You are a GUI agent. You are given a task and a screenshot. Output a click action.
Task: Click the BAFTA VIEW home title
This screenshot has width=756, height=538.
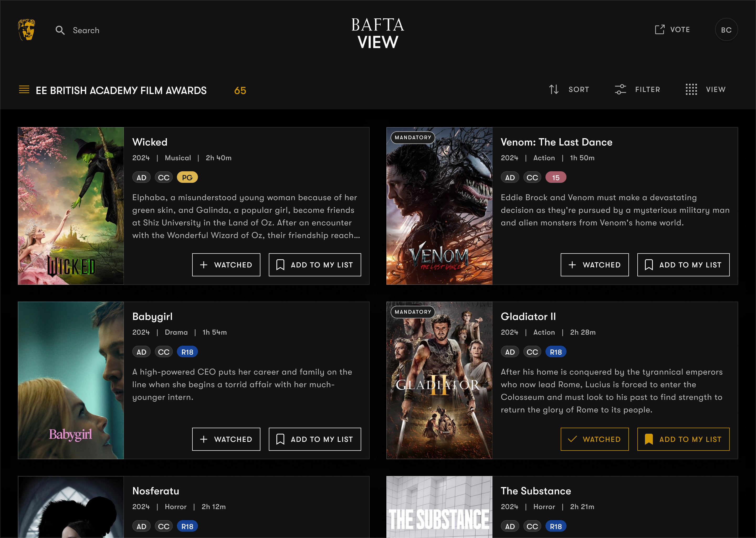coord(378,33)
